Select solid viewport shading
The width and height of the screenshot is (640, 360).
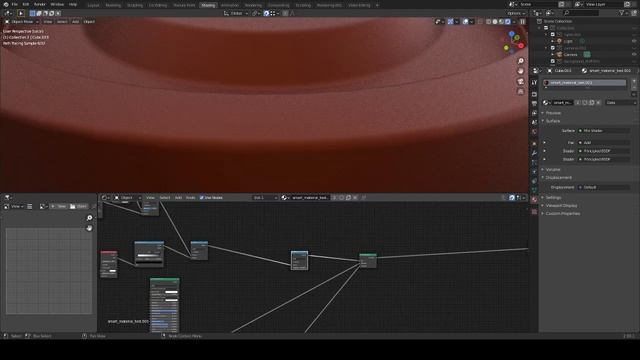(495, 22)
